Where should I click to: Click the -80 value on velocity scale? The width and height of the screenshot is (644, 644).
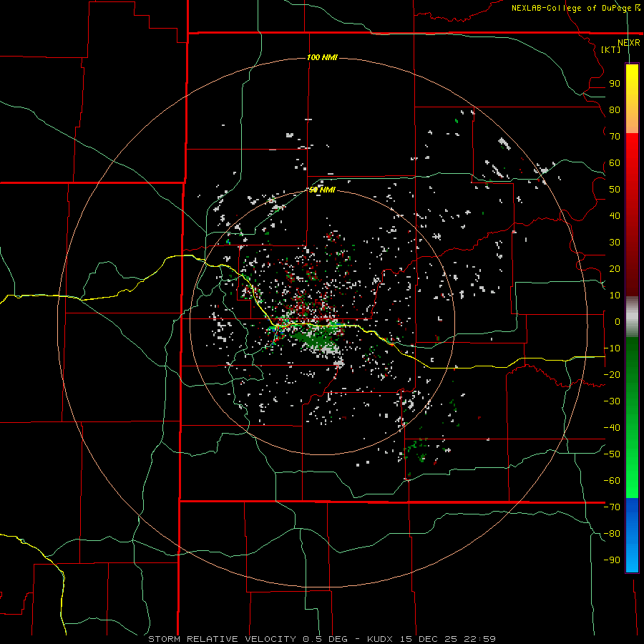click(x=612, y=534)
